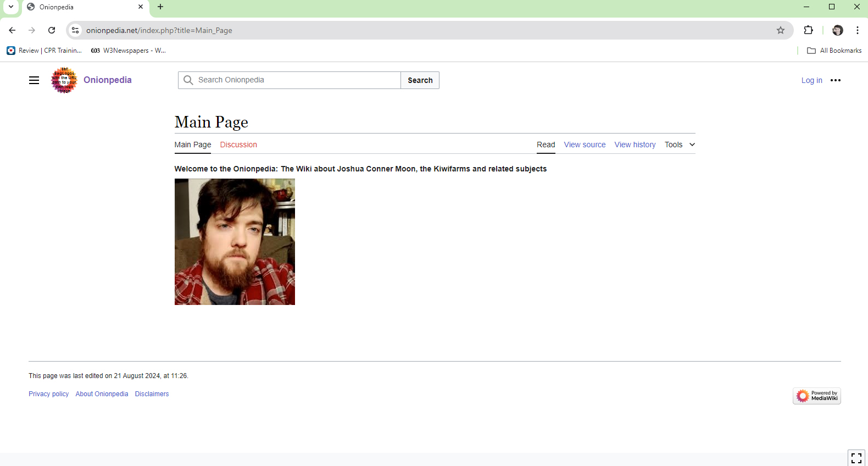This screenshot has height=466, width=868.
Task: Open the hamburger sidebar menu
Action: pyautogui.click(x=34, y=80)
